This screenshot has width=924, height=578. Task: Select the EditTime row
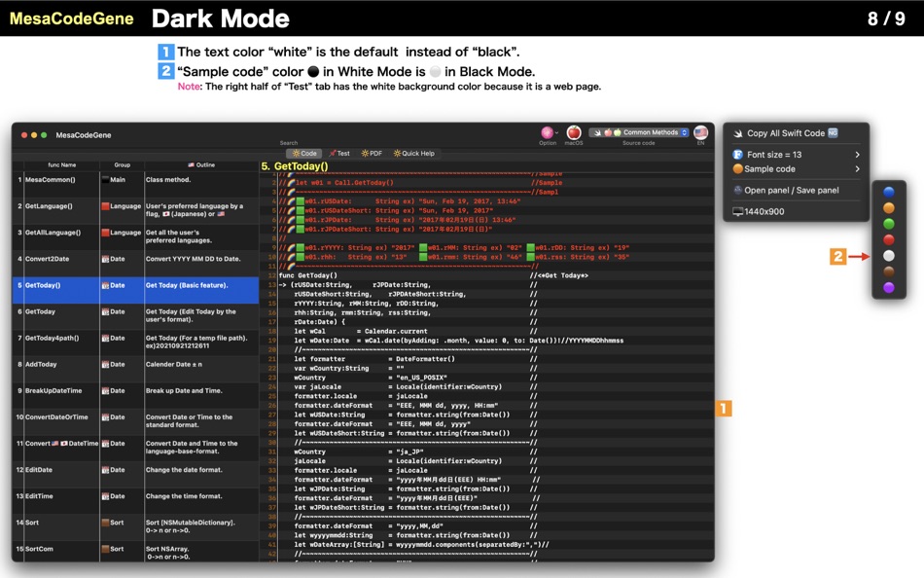pos(135,501)
